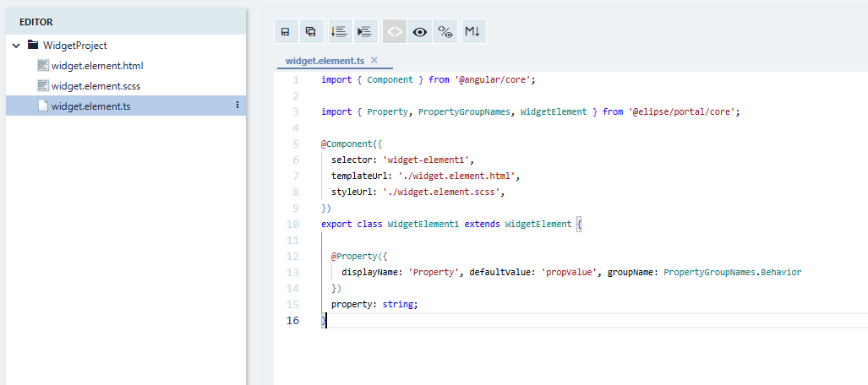The height and width of the screenshot is (385, 868).
Task: Open three-dot menu for widget.element.ts
Action: pyautogui.click(x=237, y=106)
